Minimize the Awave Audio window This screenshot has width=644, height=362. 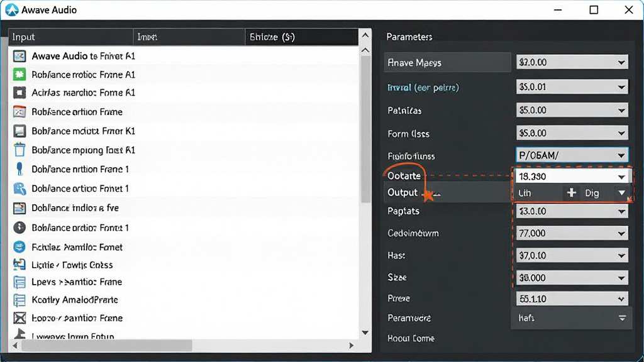pos(558,10)
